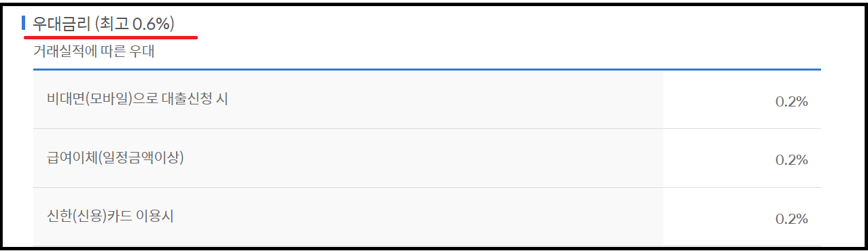Screen dimensions: 868x251
Task: Click the (최고 0.6%) text in heading
Action: (135, 24)
